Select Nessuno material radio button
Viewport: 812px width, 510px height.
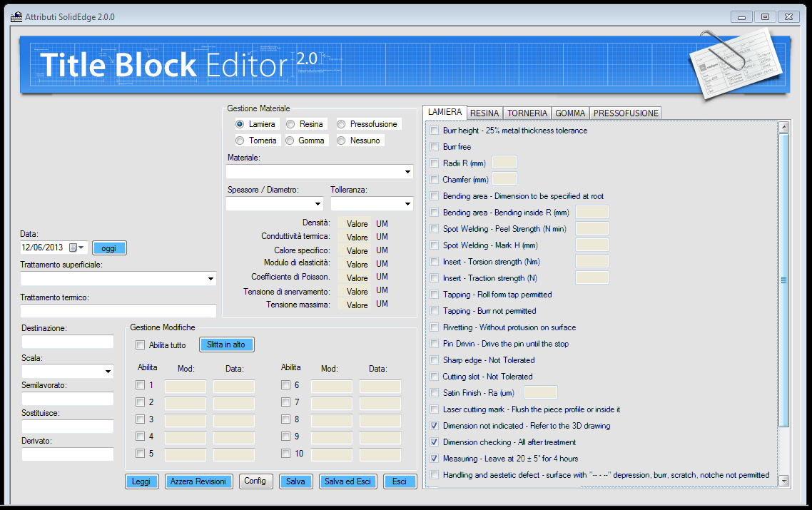pyautogui.click(x=341, y=141)
